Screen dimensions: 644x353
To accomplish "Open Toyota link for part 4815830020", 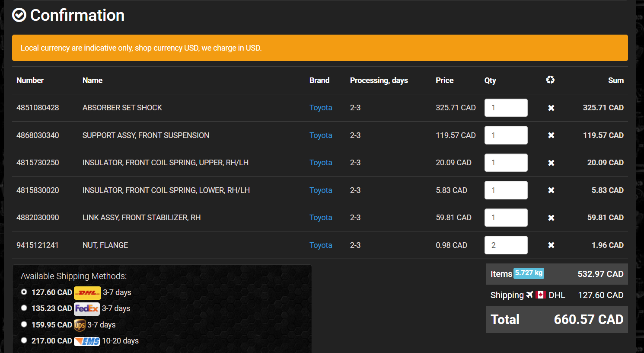I will tap(321, 190).
